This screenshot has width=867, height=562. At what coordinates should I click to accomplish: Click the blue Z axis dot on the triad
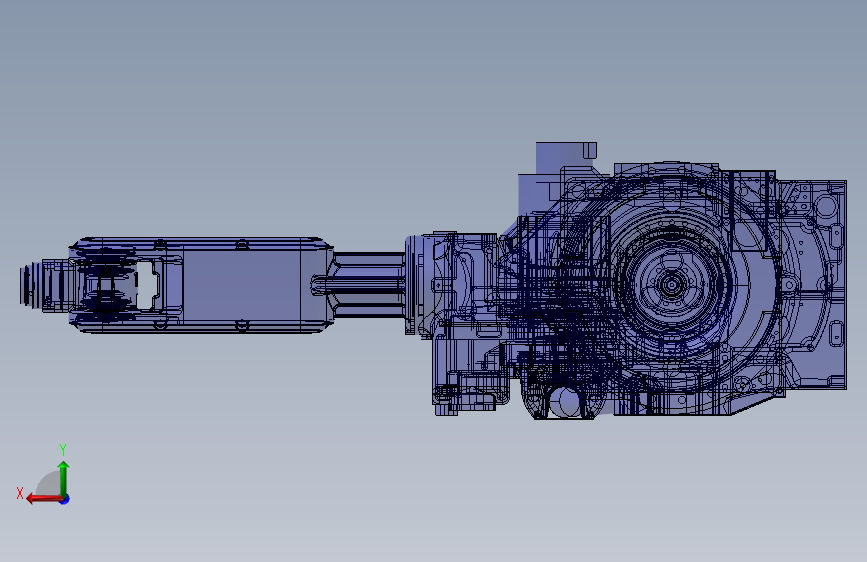tap(65, 499)
